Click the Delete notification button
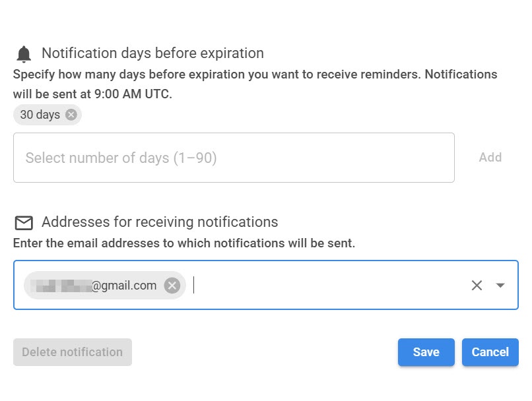This screenshot has width=532, height=401. click(73, 352)
